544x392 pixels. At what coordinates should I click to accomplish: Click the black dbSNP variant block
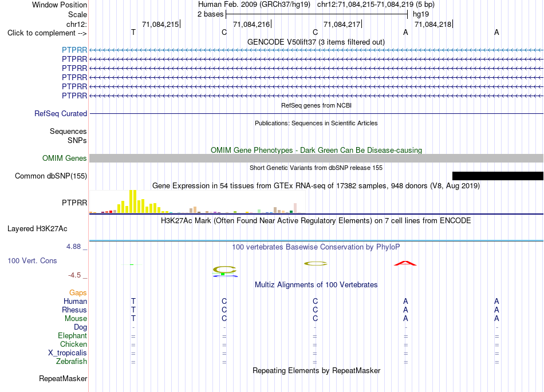click(498, 176)
